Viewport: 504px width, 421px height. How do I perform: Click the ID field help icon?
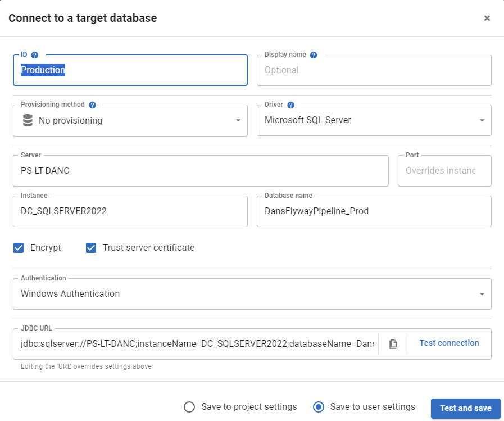pos(35,55)
